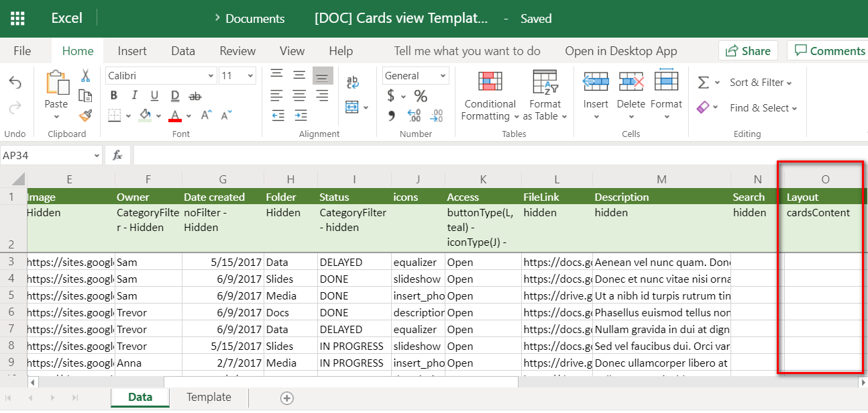Open the Comments pane button

829,51
